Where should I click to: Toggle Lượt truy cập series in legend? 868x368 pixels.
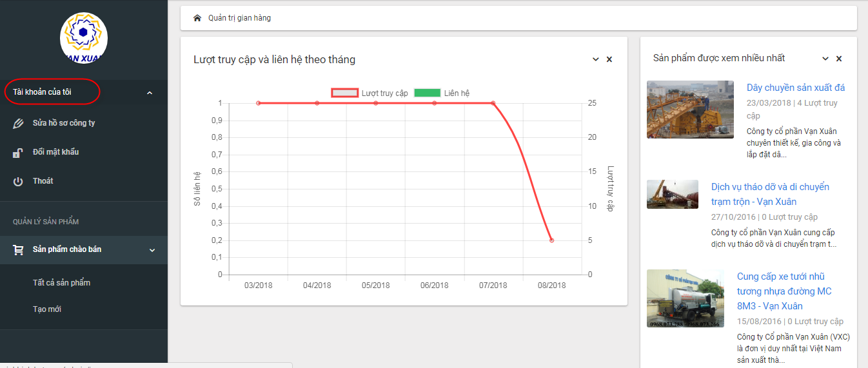pos(370,93)
